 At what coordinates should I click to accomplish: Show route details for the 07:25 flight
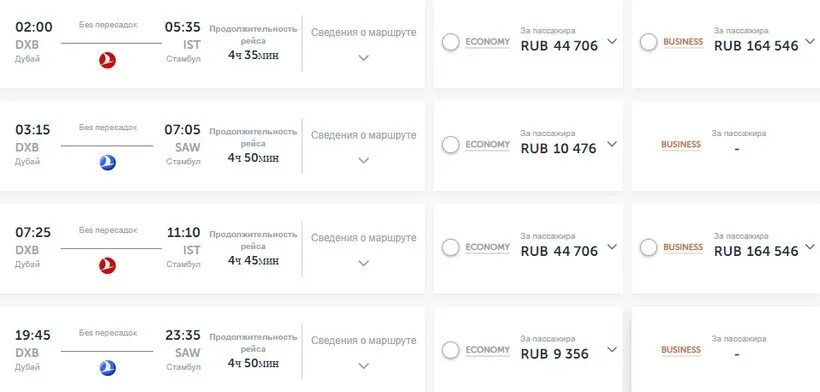coord(363,263)
